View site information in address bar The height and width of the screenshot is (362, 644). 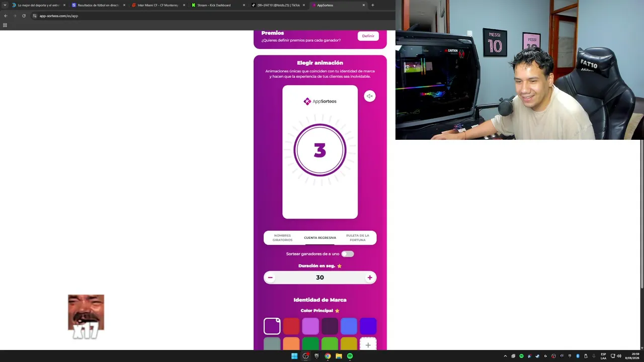(x=35, y=16)
